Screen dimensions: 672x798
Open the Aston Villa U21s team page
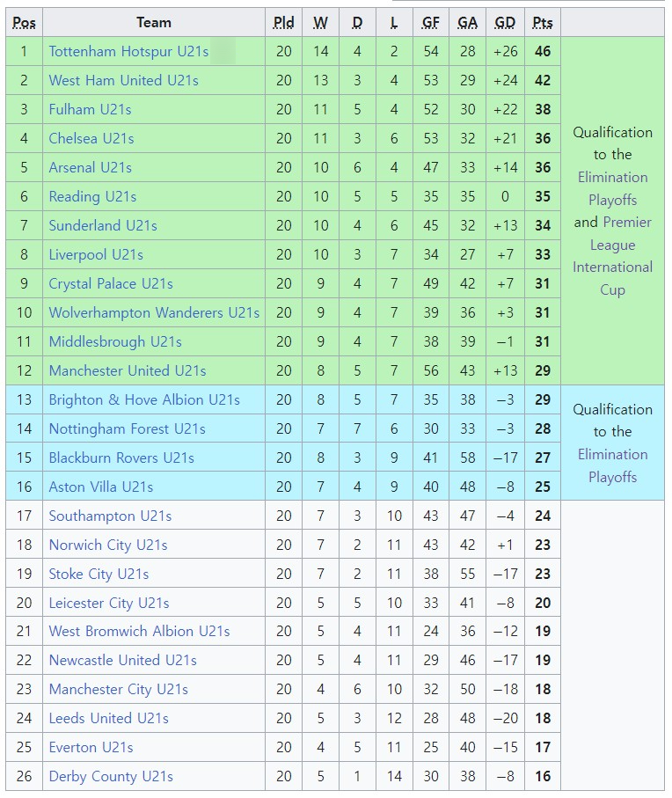(101, 487)
